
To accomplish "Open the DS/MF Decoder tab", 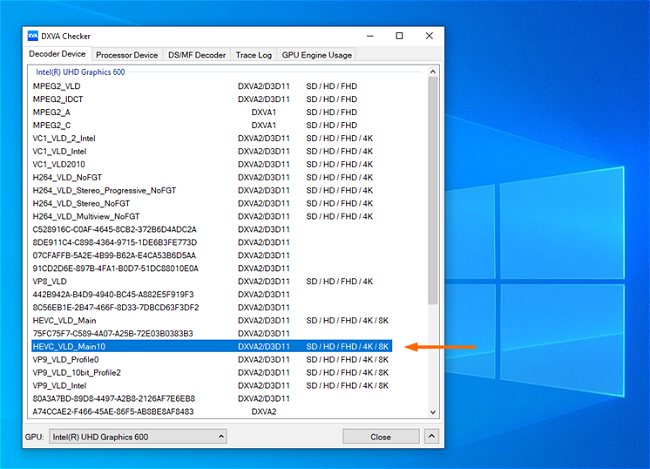I will point(197,55).
